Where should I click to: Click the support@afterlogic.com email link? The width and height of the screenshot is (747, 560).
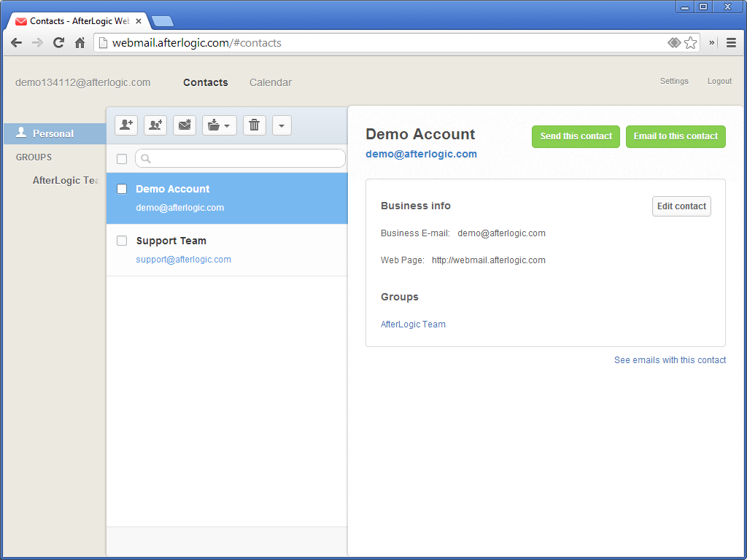[x=183, y=260]
